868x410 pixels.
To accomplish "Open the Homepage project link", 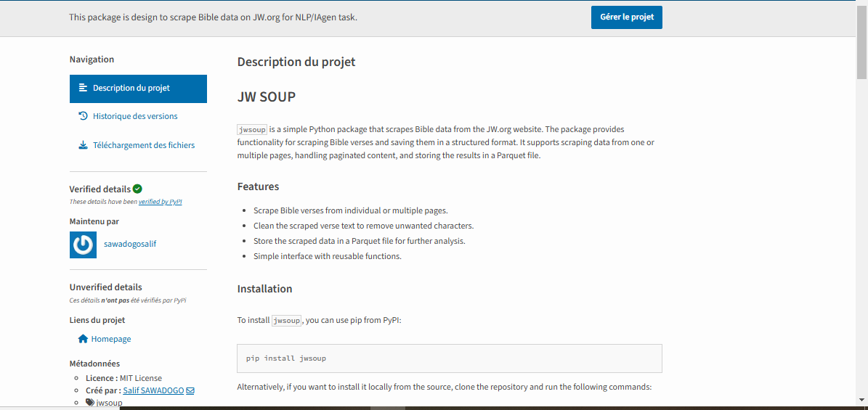I will [111, 339].
